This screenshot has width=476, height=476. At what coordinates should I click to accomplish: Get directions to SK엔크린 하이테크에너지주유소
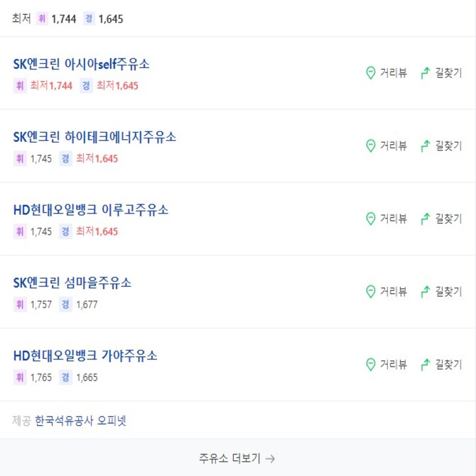click(440, 146)
